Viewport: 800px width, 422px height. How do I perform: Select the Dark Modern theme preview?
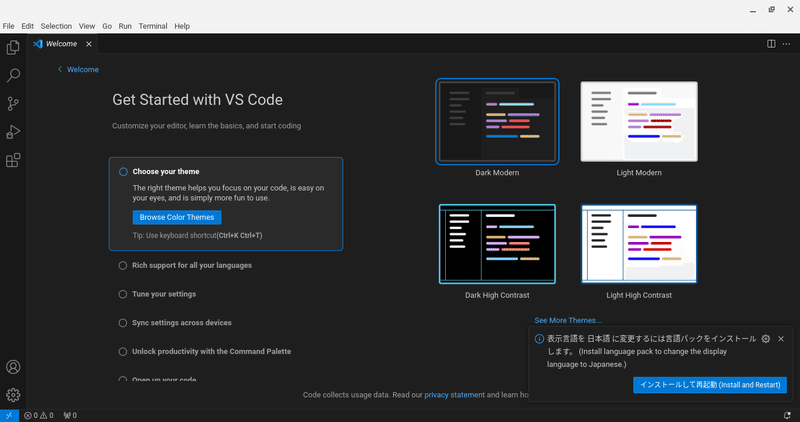point(497,121)
